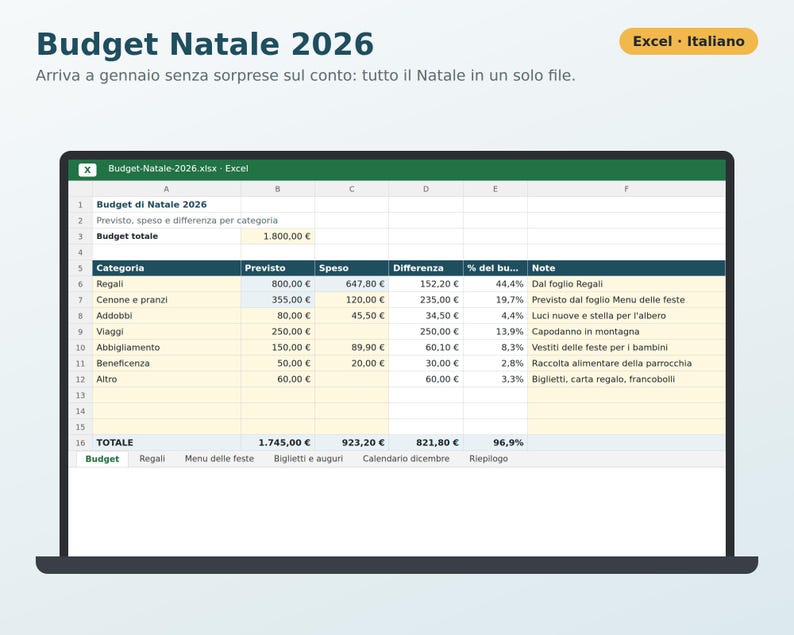
Task: Click 'Luci nuove e stella per l'albero' note
Action: pos(626,315)
